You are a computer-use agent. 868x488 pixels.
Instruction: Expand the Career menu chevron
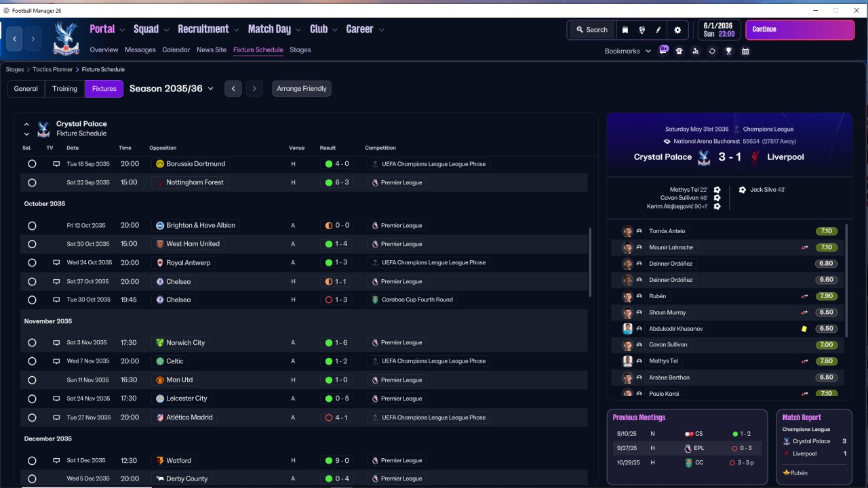[381, 30]
